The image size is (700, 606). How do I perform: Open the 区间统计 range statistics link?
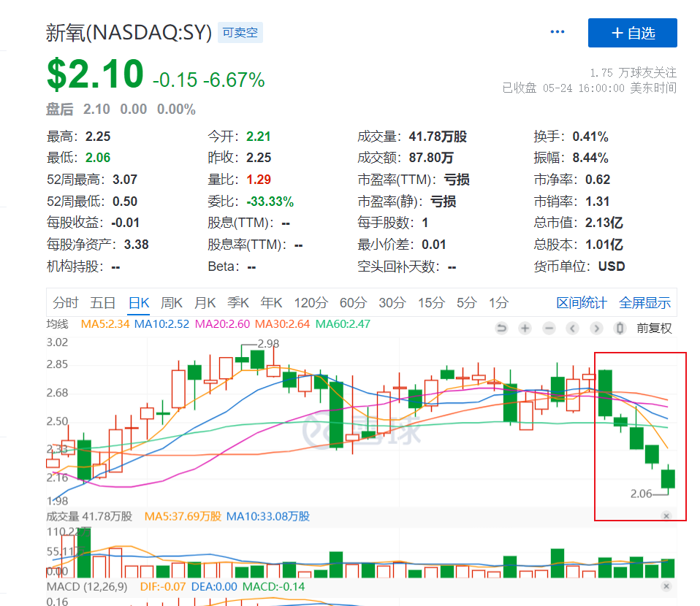click(x=582, y=303)
